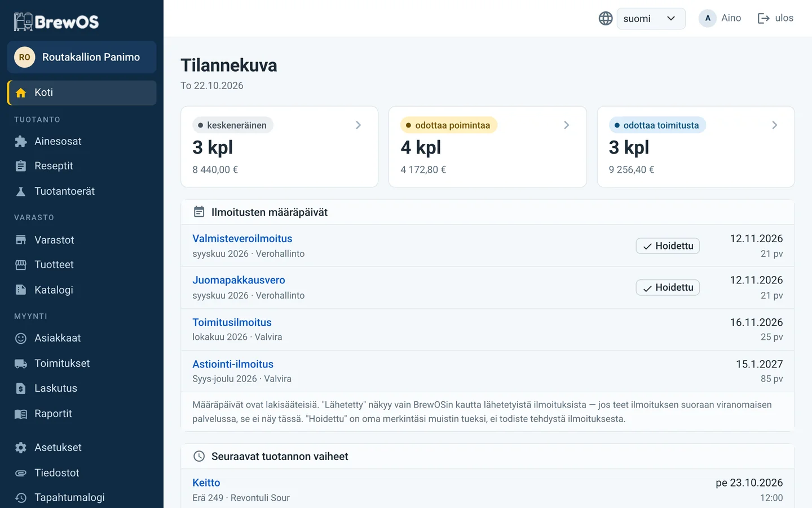Click the Tuotteet storefront icon

[21, 265]
